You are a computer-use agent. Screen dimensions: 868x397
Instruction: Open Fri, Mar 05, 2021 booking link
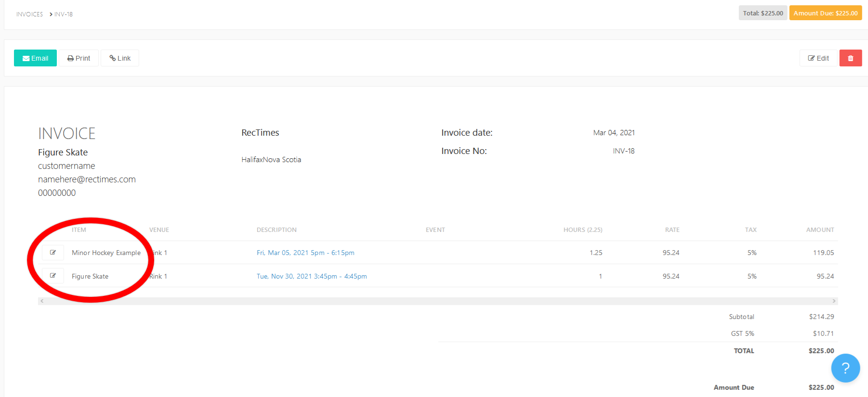[x=305, y=253]
